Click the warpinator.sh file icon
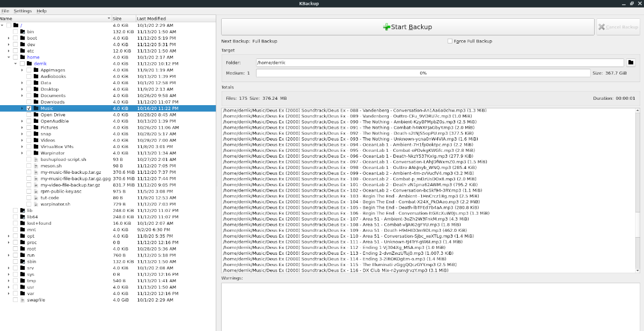The image size is (644, 331). point(36,204)
